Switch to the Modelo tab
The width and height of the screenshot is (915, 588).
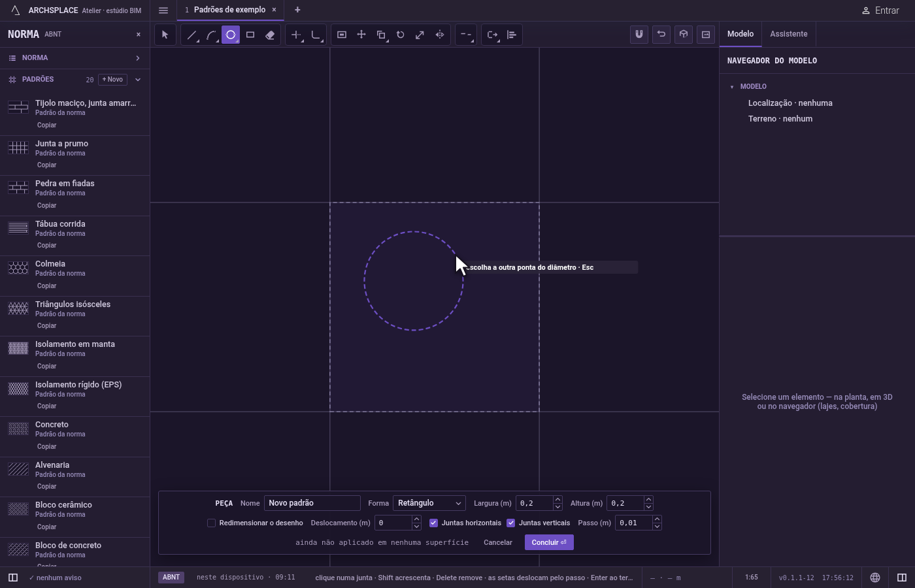tap(740, 34)
